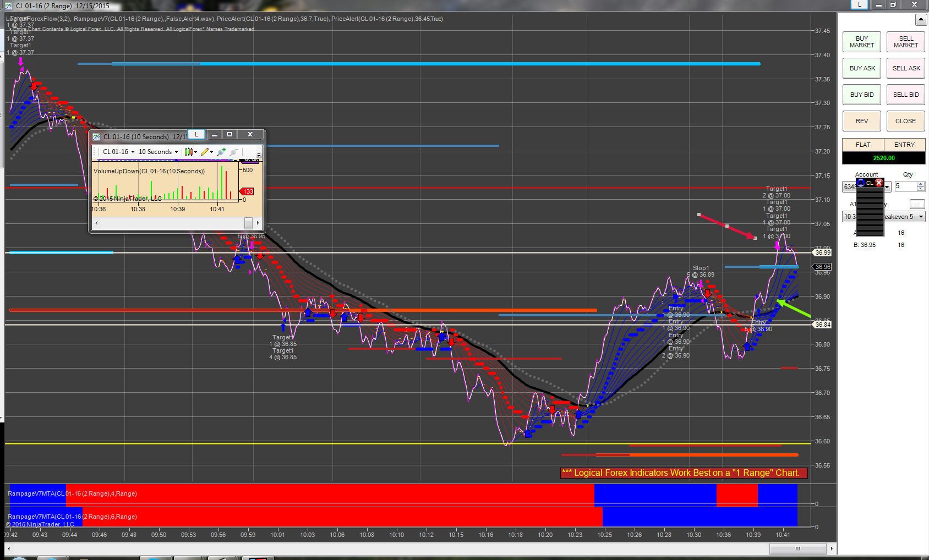Screen dimensions: 929x560
Task: Maximize the 10 Seconds chart window
Action: (229, 134)
